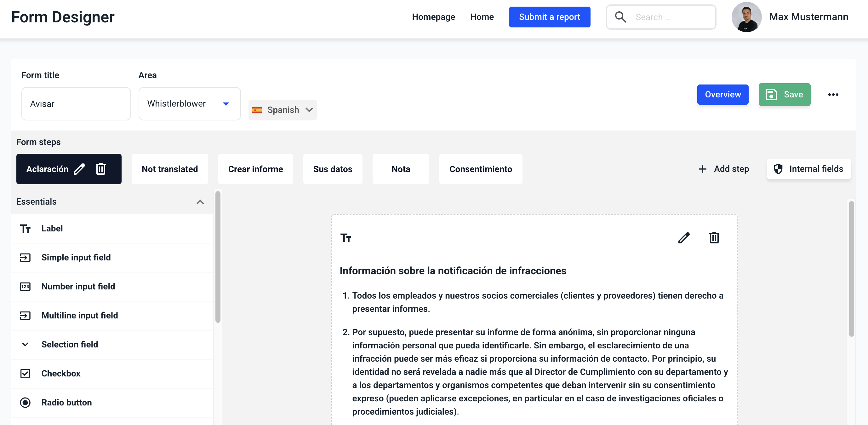Collapse the Essentials section
Screen dimensions: 868x425
[x=200, y=202]
